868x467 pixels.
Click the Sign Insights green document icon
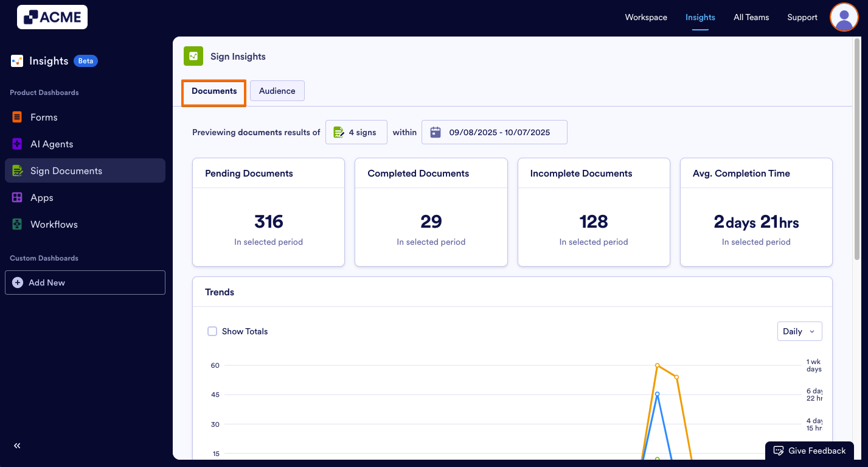193,56
